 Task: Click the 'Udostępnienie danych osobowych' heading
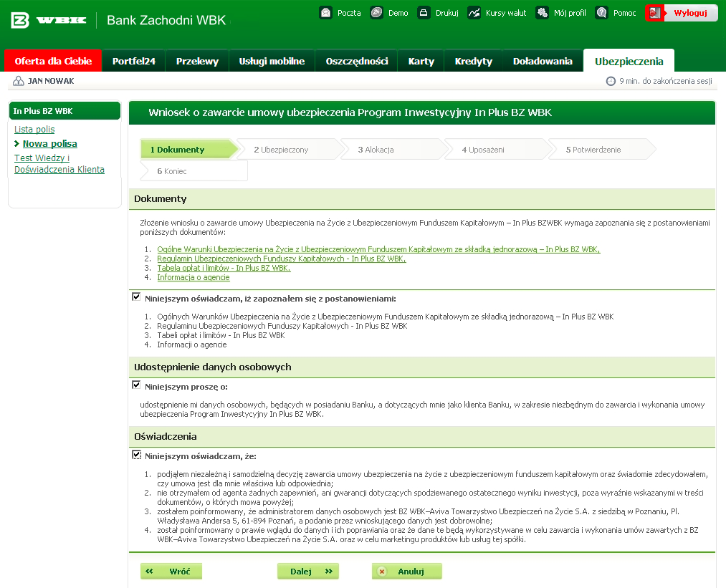pyautogui.click(x=213, y=367)
